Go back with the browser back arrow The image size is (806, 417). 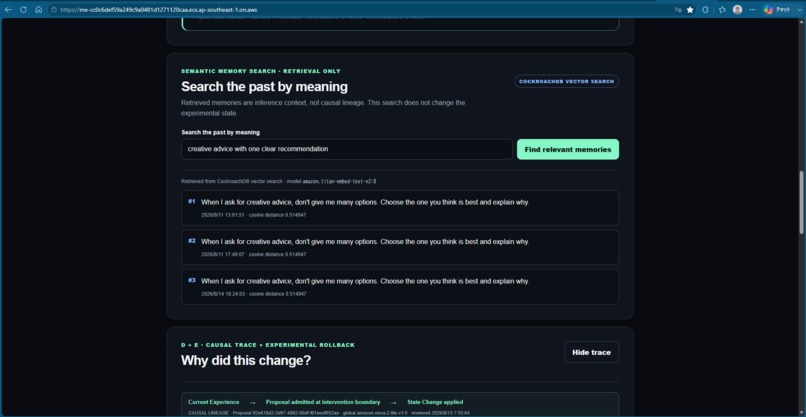pyautogui.click(x=8, y=9)
